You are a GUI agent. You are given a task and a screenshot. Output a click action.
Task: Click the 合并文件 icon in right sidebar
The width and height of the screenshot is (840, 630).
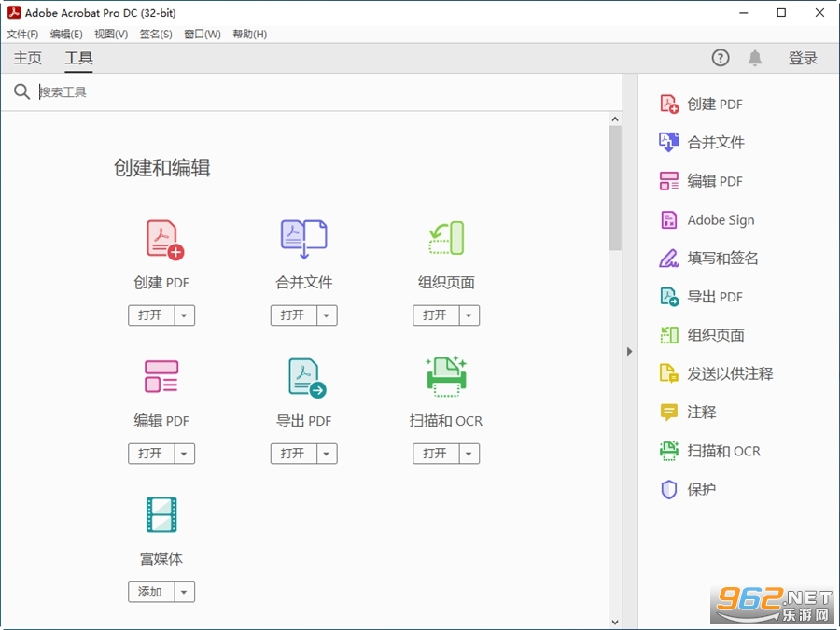[x=669, y=143]
